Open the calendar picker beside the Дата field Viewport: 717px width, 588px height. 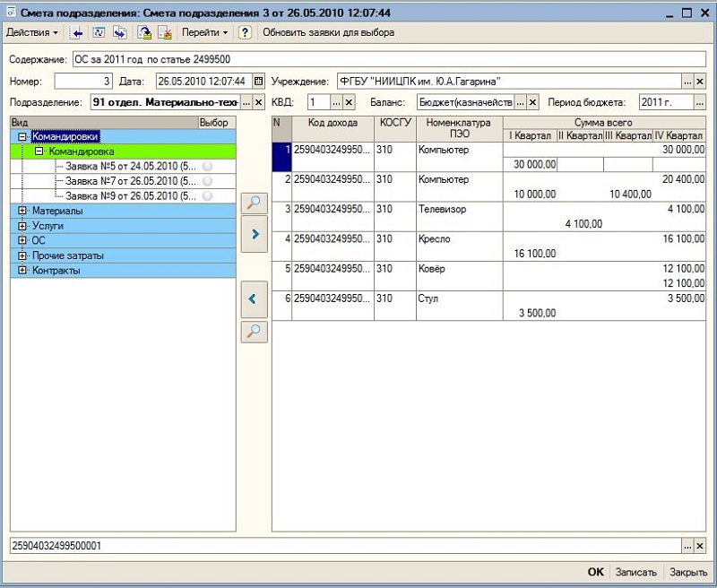point(259,82)
